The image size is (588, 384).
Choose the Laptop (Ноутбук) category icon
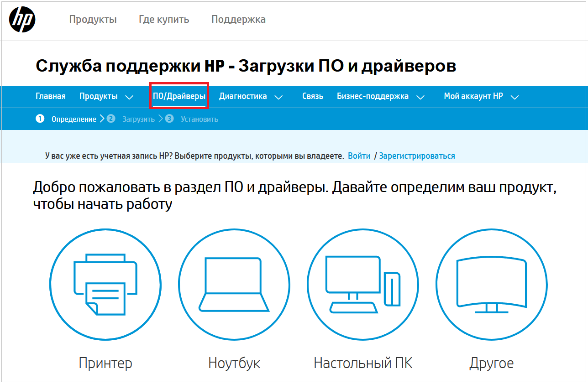pyautogui.click(x=234, y=284)
